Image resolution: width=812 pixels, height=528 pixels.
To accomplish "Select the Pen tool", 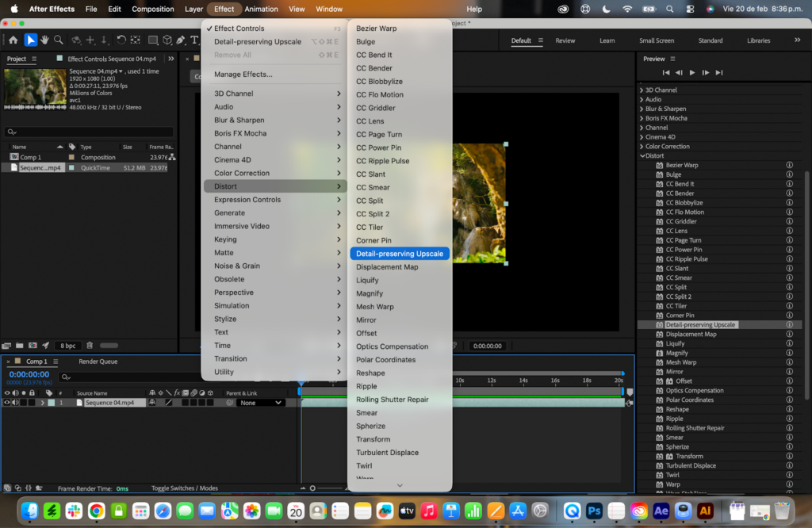I will (x=181, y=40).
